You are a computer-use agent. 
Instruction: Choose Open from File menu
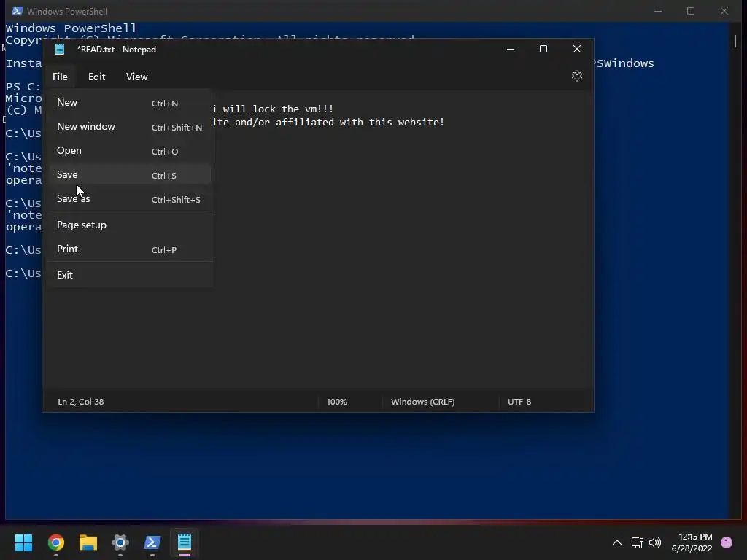click(130, 150)
